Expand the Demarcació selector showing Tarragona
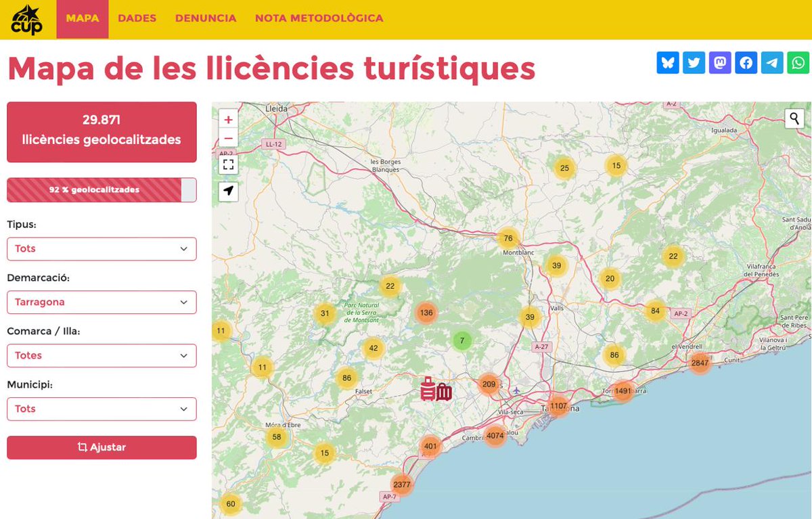The image size is (812, 519). 101,302
